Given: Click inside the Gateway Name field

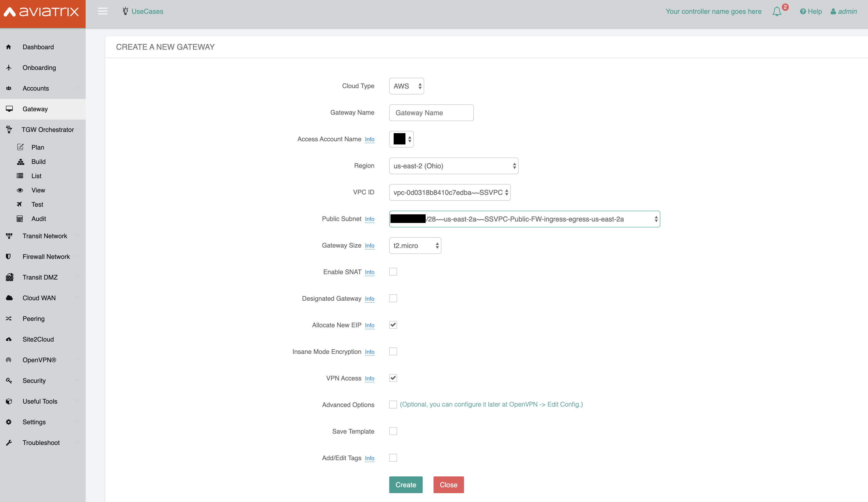Looking at the screenshot, I should (x=431, y=113).
